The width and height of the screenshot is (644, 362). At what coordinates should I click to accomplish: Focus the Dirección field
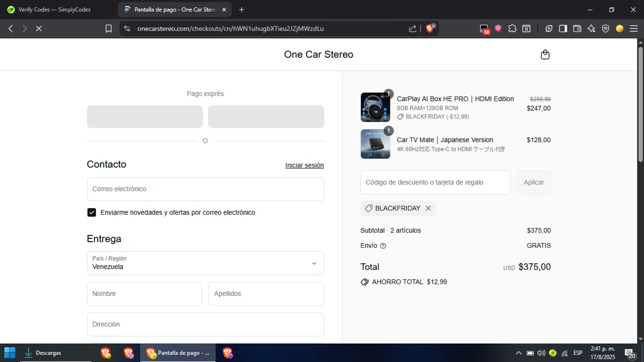pyautogui.click(x=205, y=324)
